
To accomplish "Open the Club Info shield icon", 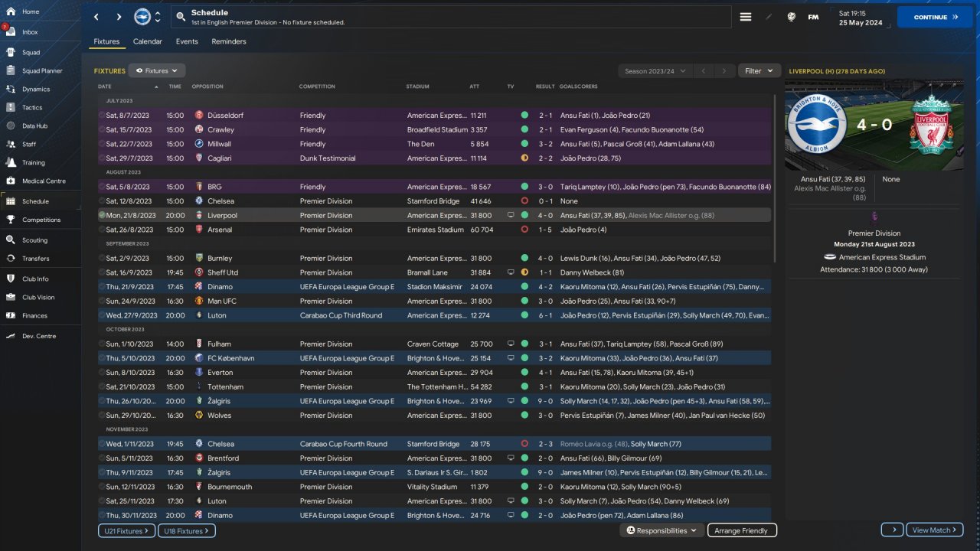I will coord(11,279).
